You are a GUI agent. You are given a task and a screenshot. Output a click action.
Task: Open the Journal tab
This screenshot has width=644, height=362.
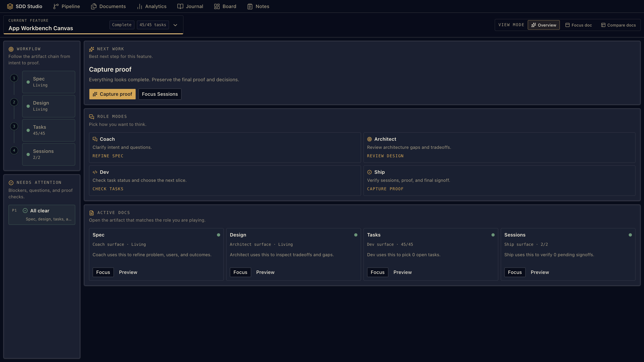190,6
